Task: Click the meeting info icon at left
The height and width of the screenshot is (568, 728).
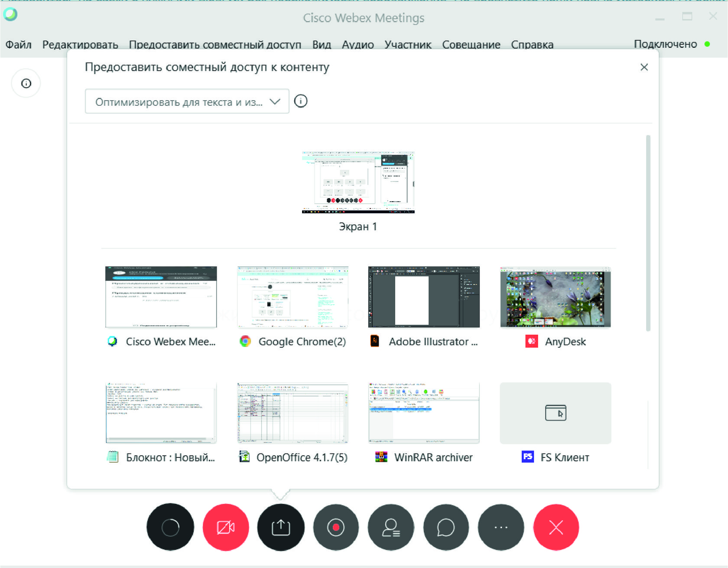Action: [26, 83]
